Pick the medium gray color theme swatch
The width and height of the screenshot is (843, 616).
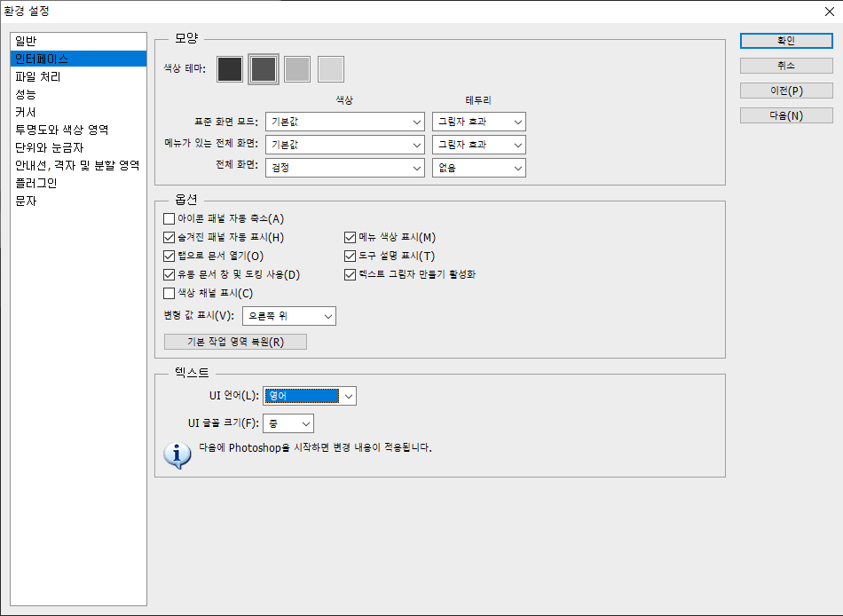tap(297, 69)
